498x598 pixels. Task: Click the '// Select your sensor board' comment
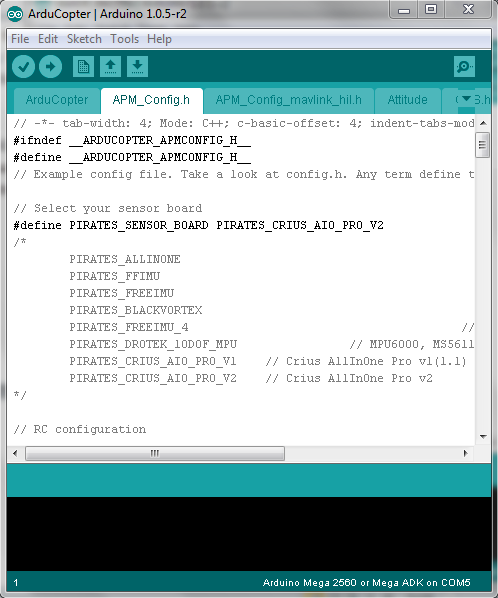(x=108, y=208)
